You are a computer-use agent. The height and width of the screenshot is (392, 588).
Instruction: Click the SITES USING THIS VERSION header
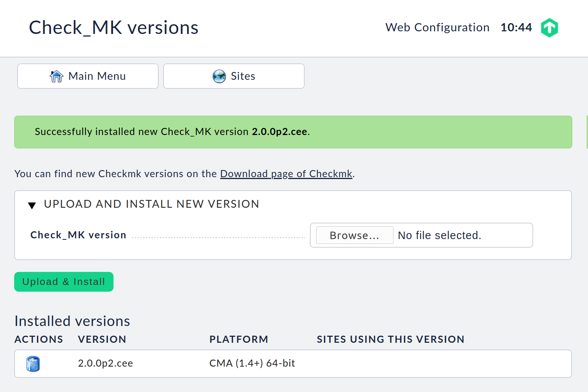point(391,339)
